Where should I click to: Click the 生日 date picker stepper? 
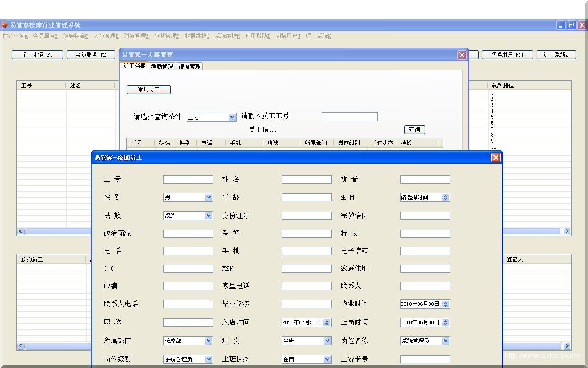[445, 197]
